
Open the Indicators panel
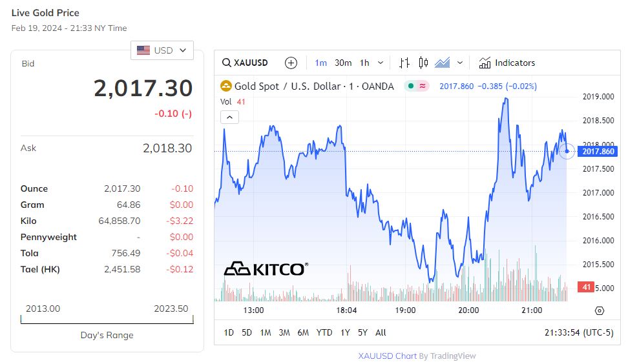click(x=507, y=63)
